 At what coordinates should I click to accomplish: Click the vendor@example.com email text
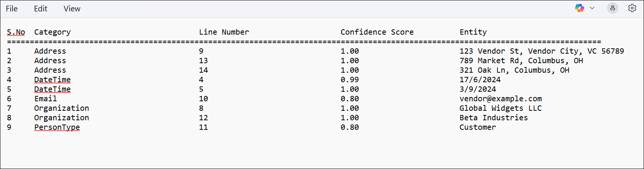(x=500, y=99)
